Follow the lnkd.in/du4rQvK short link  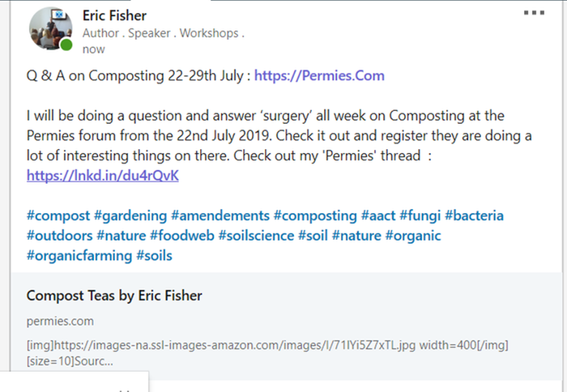[x=103, y=176]
